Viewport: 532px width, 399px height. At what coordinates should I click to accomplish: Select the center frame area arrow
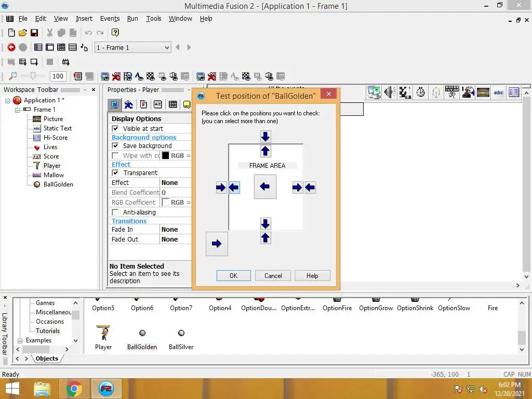265,187
